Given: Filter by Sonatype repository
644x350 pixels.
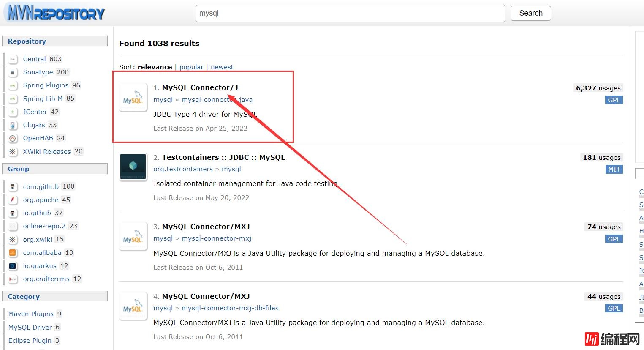Looking at the screenshot, I should (38, 72).
